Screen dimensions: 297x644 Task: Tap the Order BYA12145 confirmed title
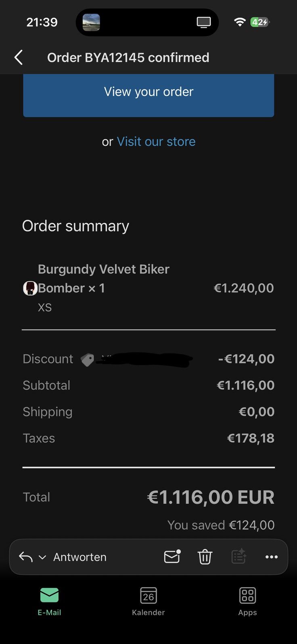coord(128,58)
